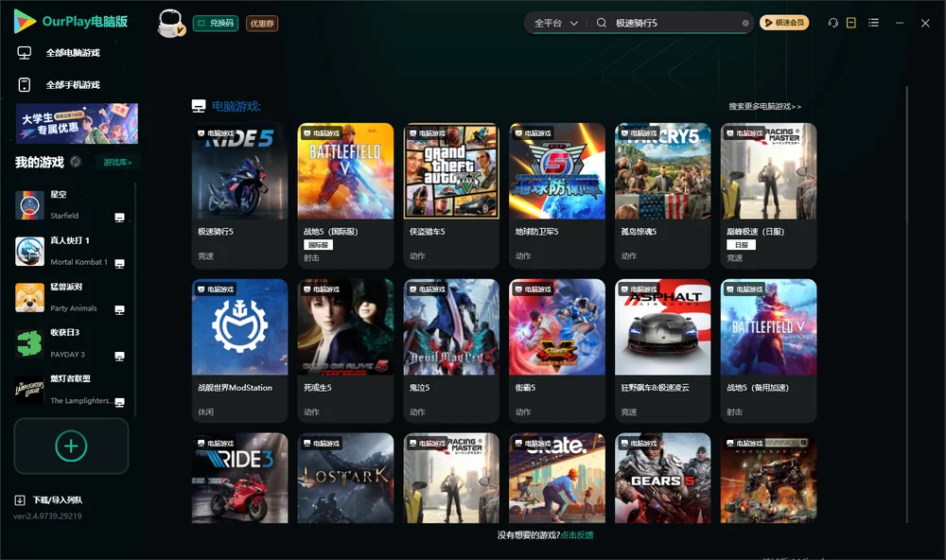Open the 极速会员 VIP button
The image size is (946, 560).
tap(783, 23)
